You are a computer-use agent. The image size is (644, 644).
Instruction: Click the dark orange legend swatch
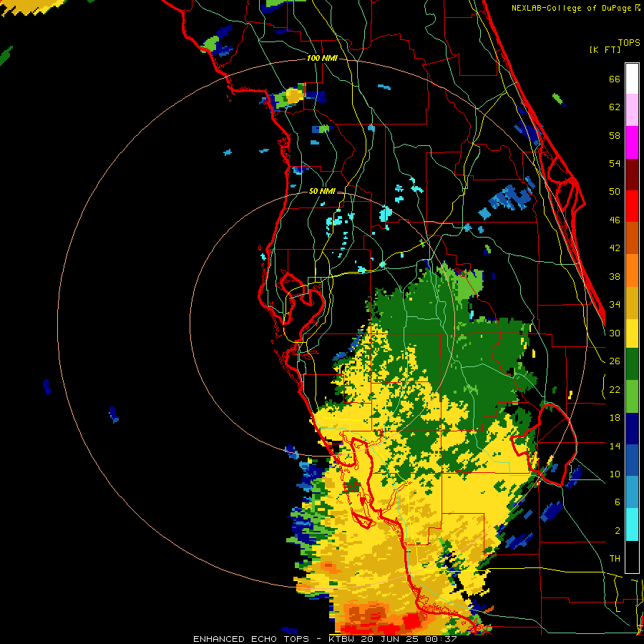click(x=632, y=238)
